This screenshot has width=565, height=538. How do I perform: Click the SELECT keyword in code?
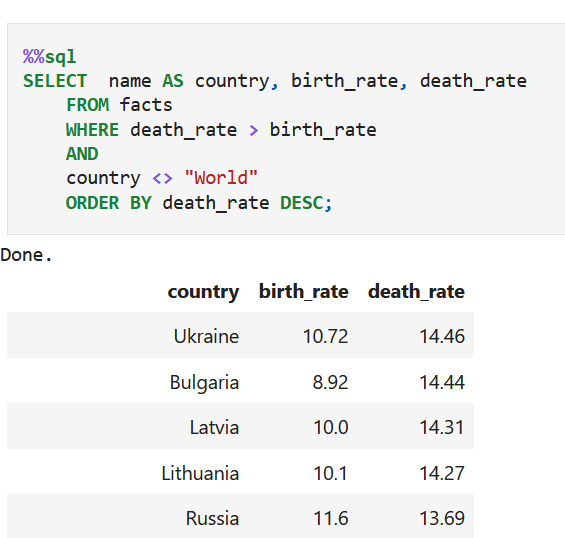[x=55, y=81]
